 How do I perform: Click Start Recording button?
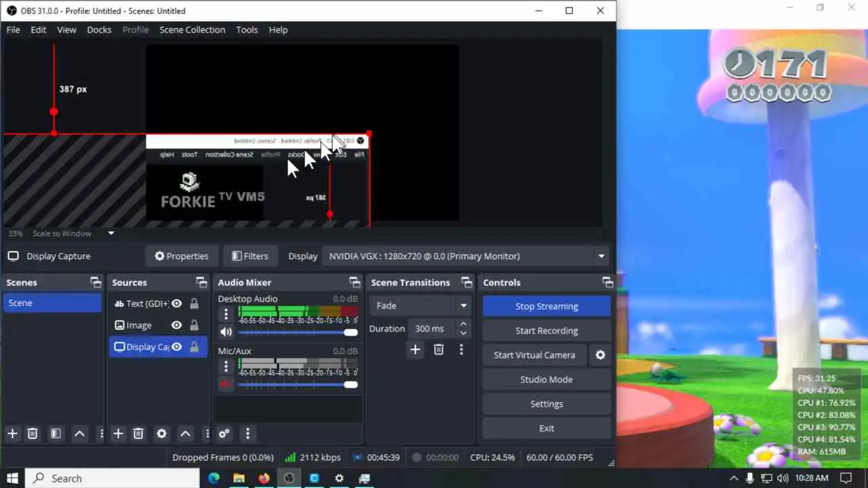click(547, 331)
